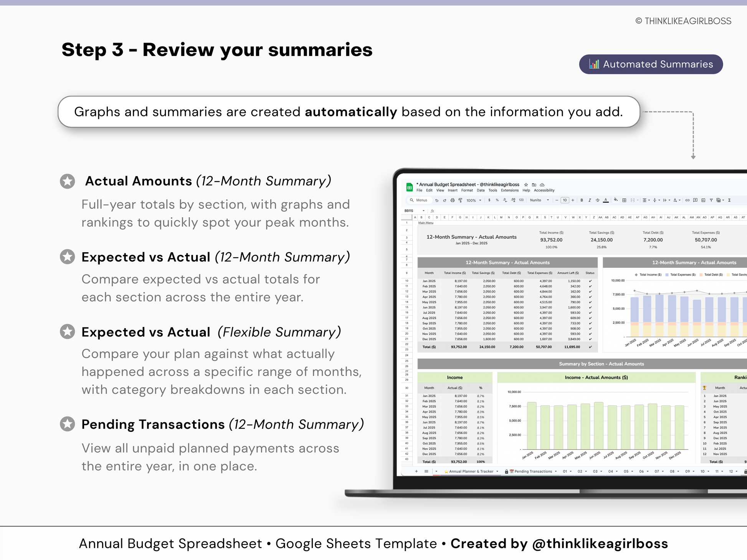Click the Insert link icon
This screenshot has width=747, height=560.
click(x=687, y=200)
